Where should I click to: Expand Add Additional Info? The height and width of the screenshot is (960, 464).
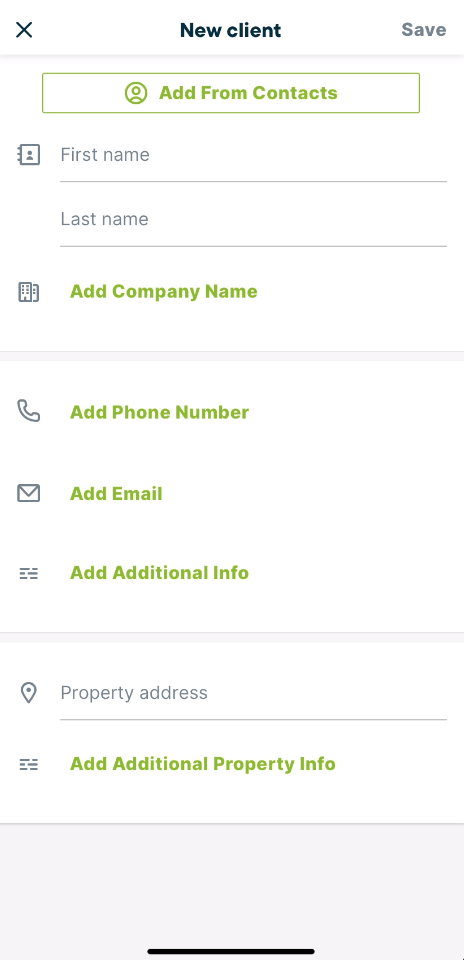coord(159,573)
